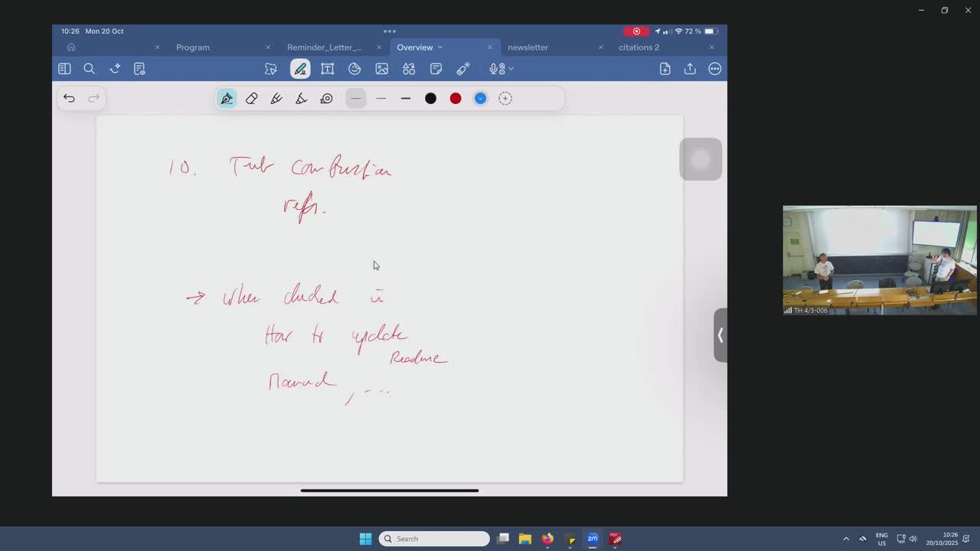Select the eraser tool

(x=251, y=98)
